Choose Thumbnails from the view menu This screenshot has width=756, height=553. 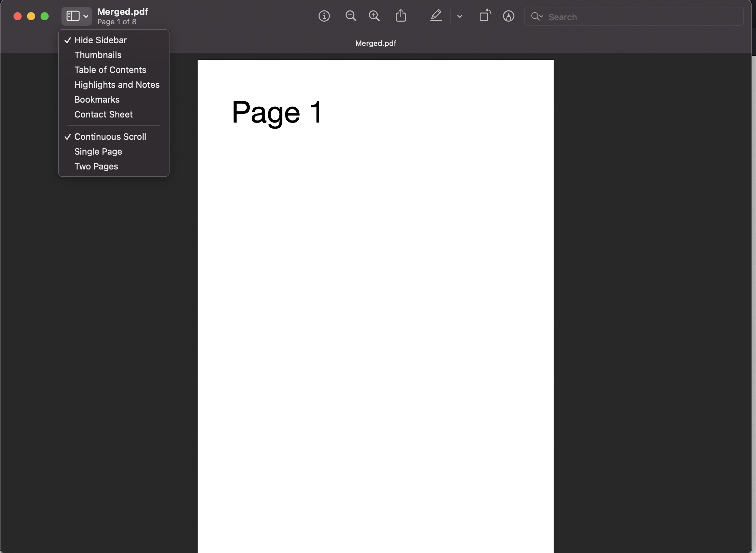[x=98, y=55]
